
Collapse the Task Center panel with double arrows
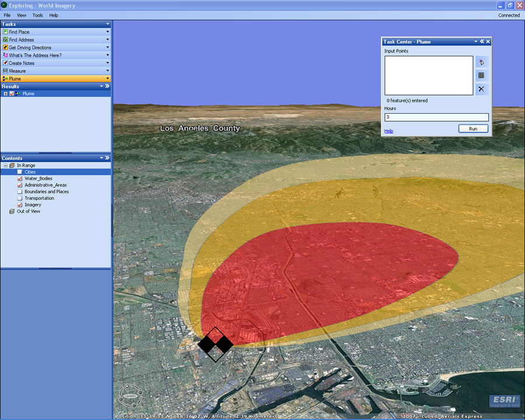click(x=482, y=41)
